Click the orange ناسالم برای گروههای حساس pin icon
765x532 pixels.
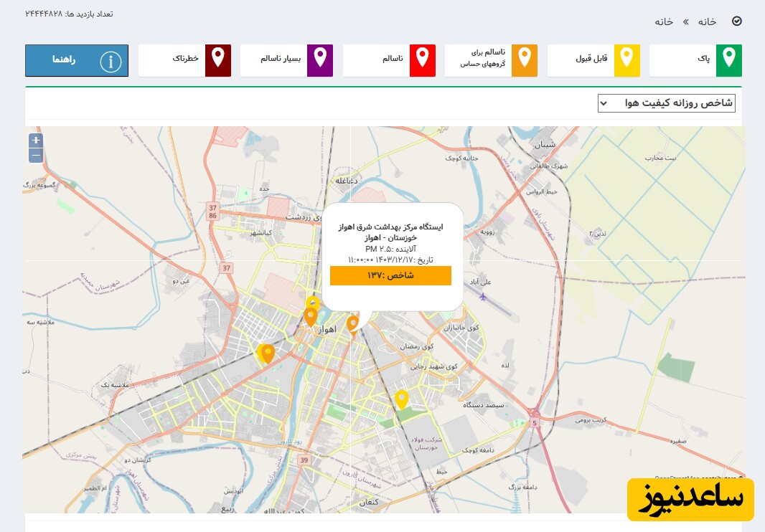pyautogui.click(x=525, y=60)
